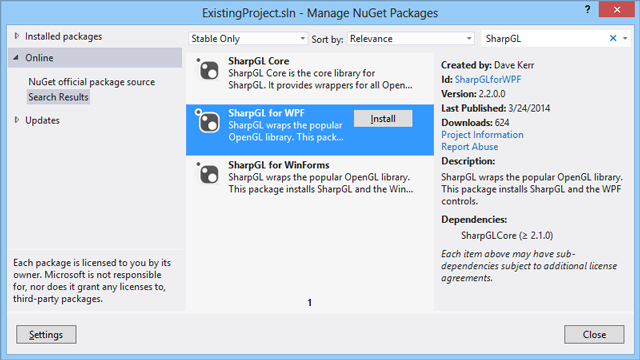Install SharpGL for WPF package

click(x=383, y=119)
